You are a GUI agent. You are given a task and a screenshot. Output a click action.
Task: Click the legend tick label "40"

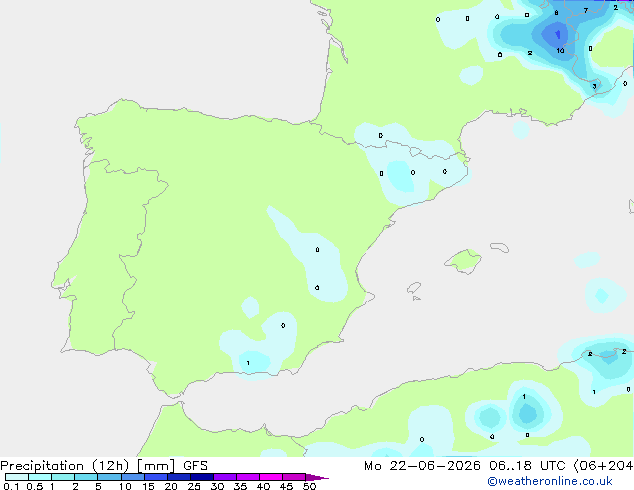263,486
